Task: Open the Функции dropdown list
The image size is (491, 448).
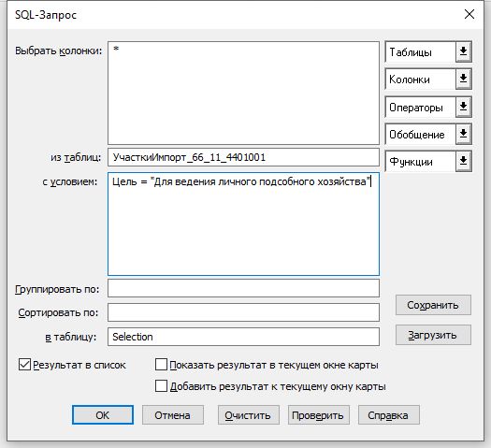Action: (428, 162)
